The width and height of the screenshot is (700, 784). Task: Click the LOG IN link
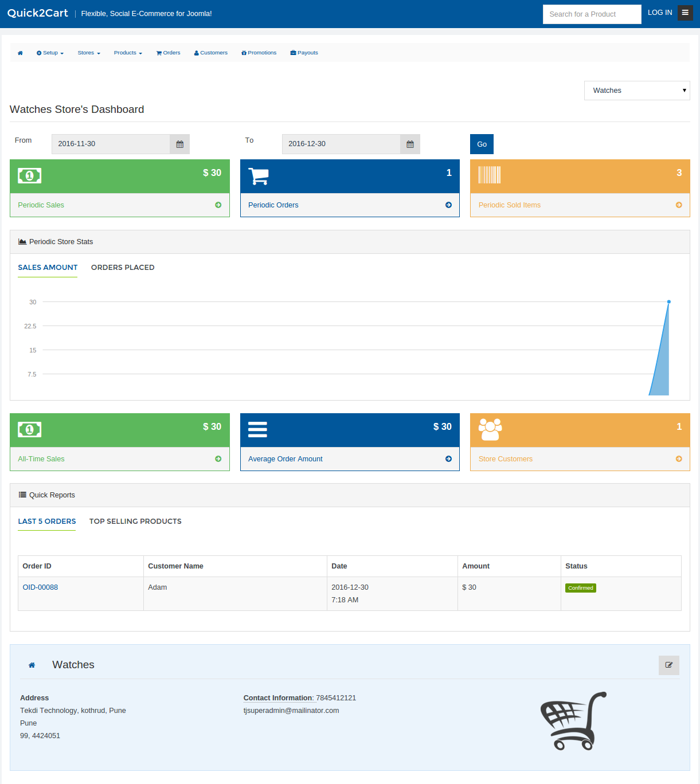coord(660,13)
